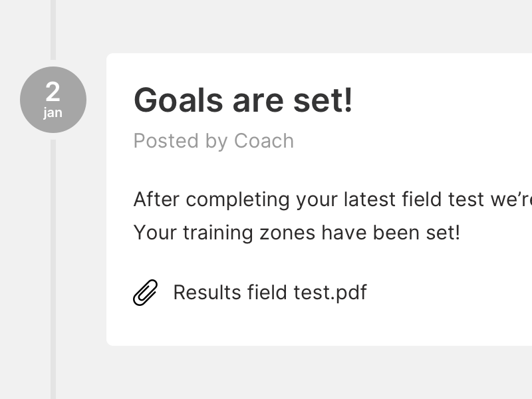This screenshot has width=532, height=399.
Task: Select the 2 jan timeline date marker
Action: [53, 100]
